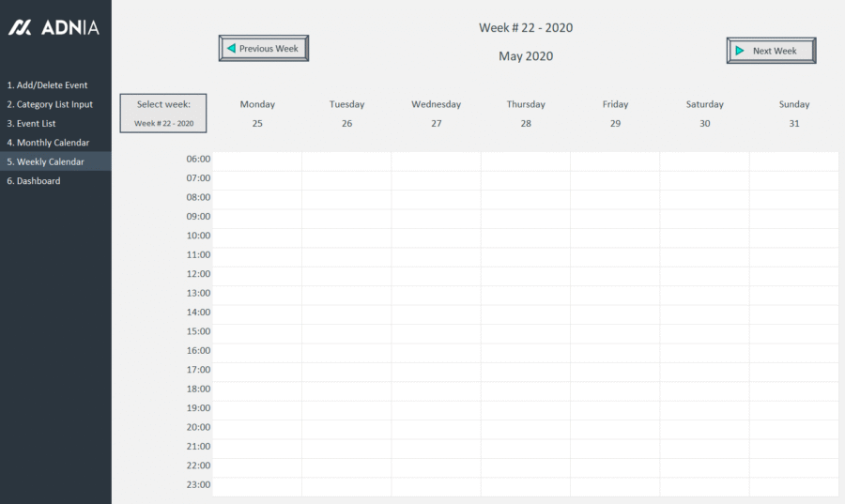845x504 pixels.
Task: Advance to the Next Week
Action: (x=771, y=51)
